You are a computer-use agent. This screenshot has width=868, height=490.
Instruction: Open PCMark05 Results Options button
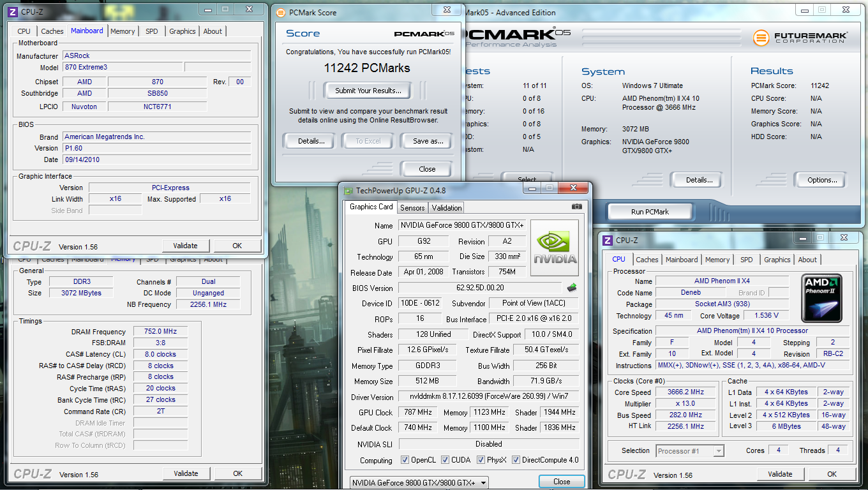(822, 180)
